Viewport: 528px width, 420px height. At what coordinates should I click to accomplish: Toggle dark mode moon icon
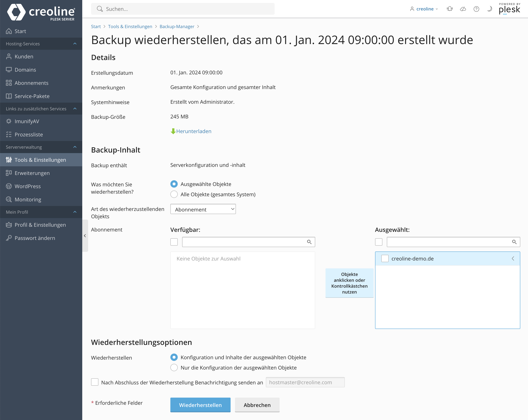pyautogui.click(x=489, y=9)
